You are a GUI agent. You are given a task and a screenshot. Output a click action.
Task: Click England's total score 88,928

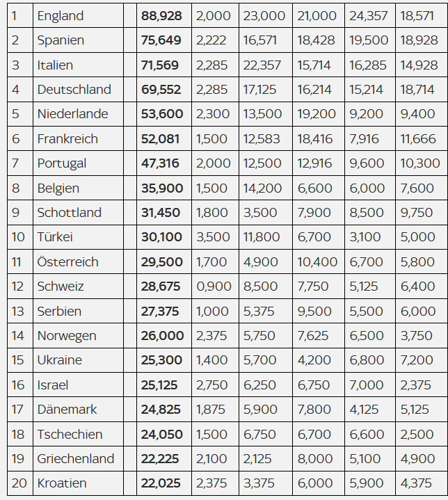(x=161, y=15)
